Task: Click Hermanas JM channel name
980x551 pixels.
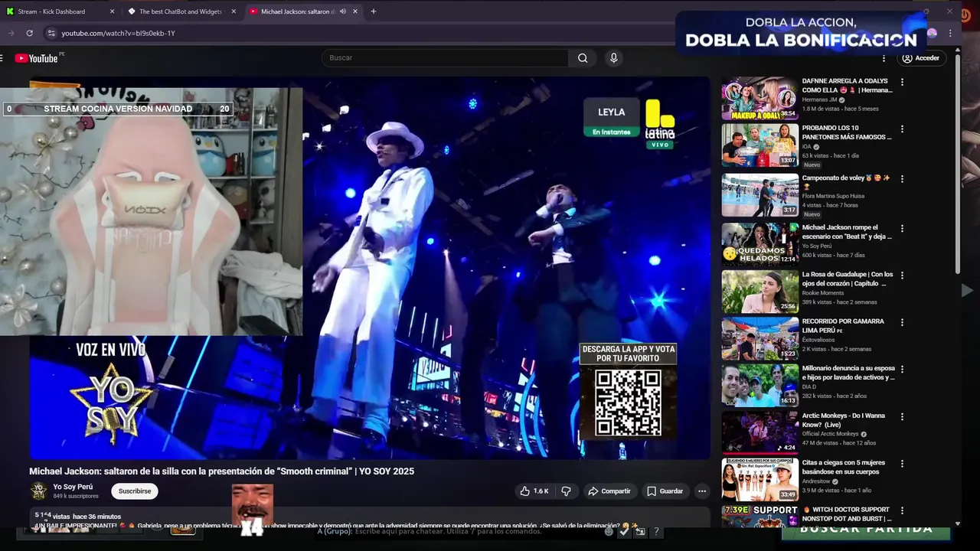Action: pos(819,99)
